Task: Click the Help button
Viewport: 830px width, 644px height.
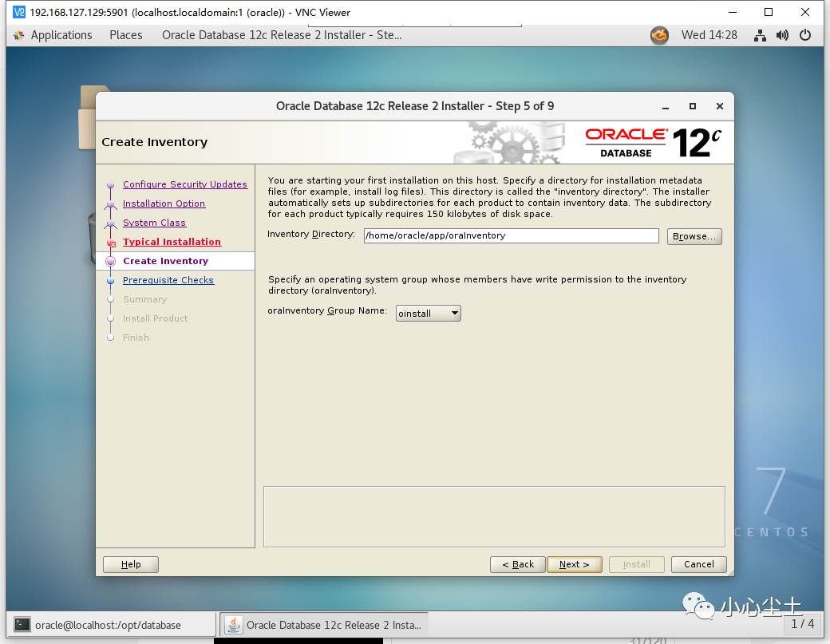Action: click(131, 564)
